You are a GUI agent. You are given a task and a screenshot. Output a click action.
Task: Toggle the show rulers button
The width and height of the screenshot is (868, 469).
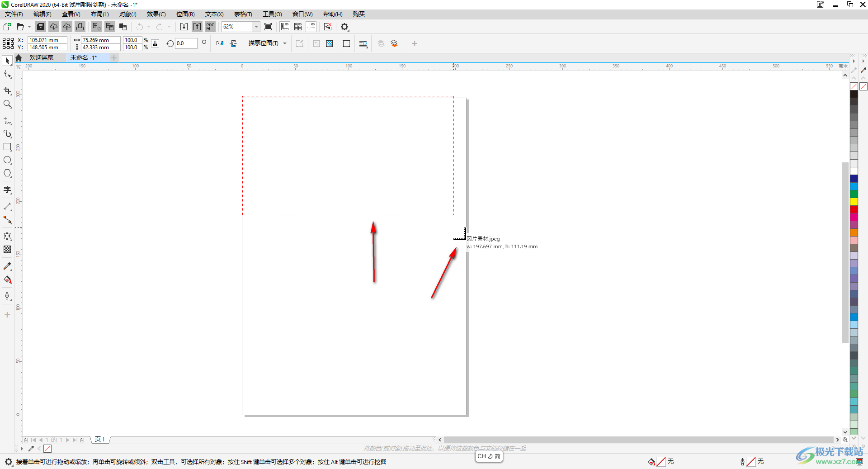(x=285, y=27)
